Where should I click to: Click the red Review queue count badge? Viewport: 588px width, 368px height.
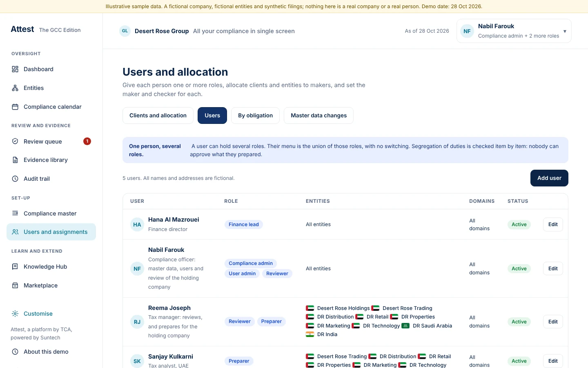tap(87, 141)
